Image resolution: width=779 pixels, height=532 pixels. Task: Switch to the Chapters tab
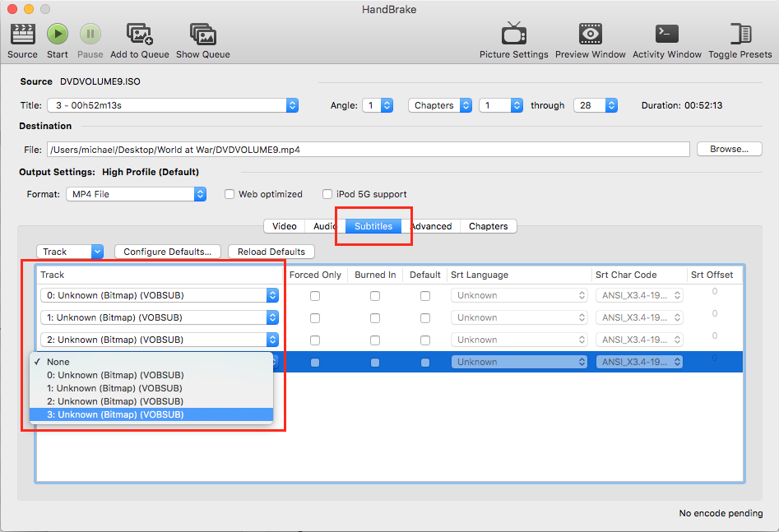point(489,226)
